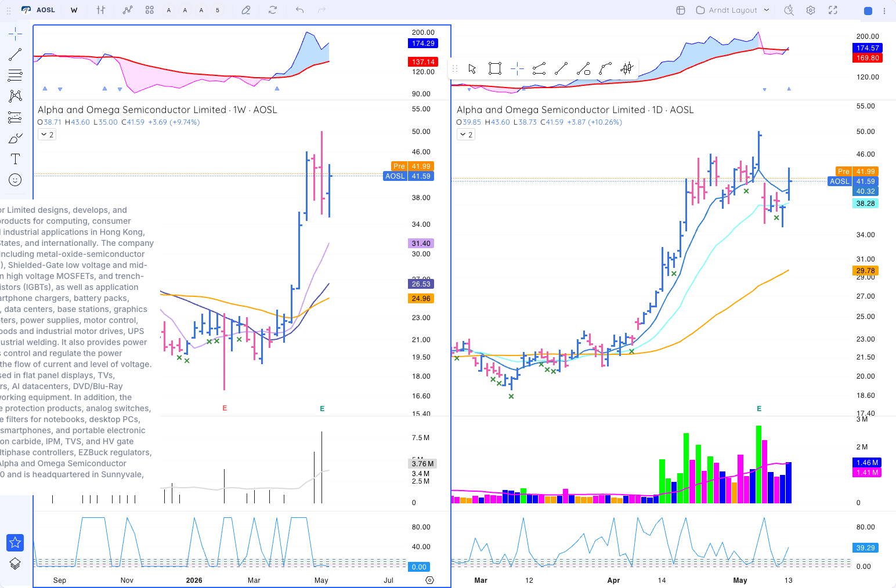Image resolution: width=896 pixels, height=588 pixels.
Task: Click the green E earnings marker on daily chart
Action: [759, 409]
